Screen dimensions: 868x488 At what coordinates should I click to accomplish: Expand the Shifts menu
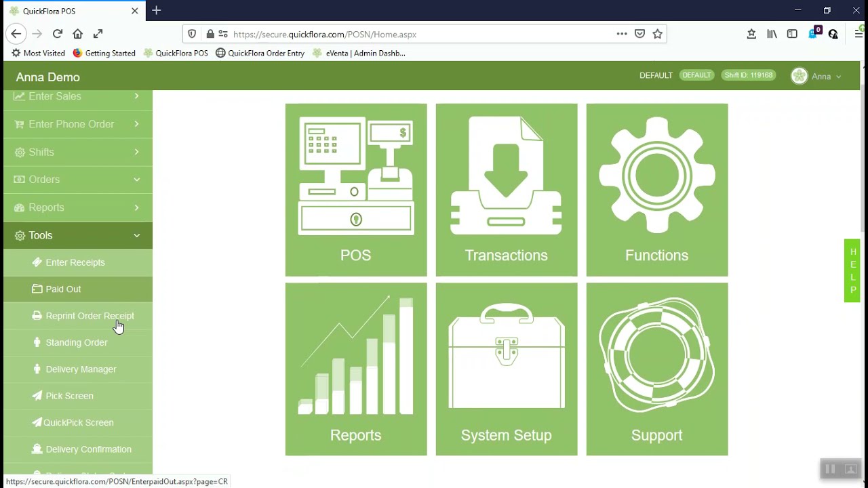[78, 152]
